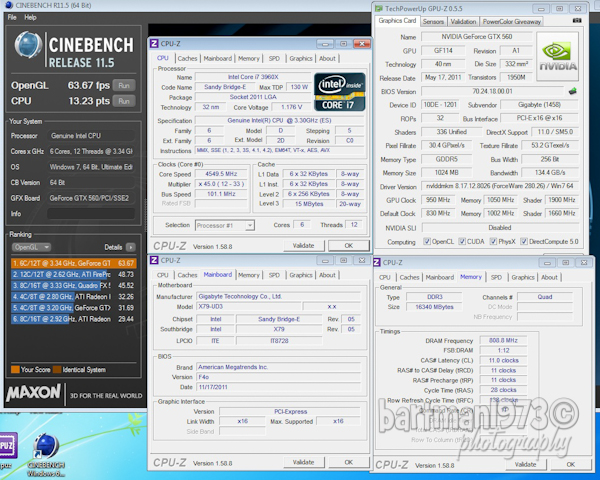Screen dimensions: 600x480
Task: Open the Cinebench File menu
Action: click(12, 18)
